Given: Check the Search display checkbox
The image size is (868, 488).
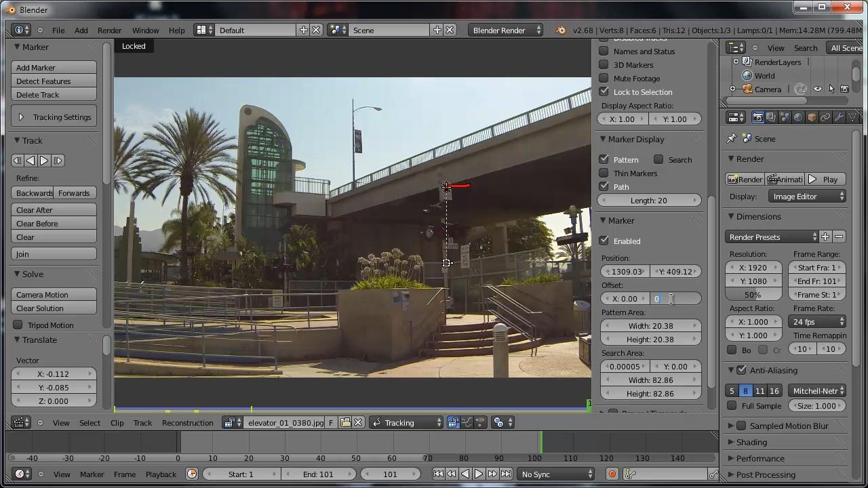Looking at the screenshot, I should [658, 159].
